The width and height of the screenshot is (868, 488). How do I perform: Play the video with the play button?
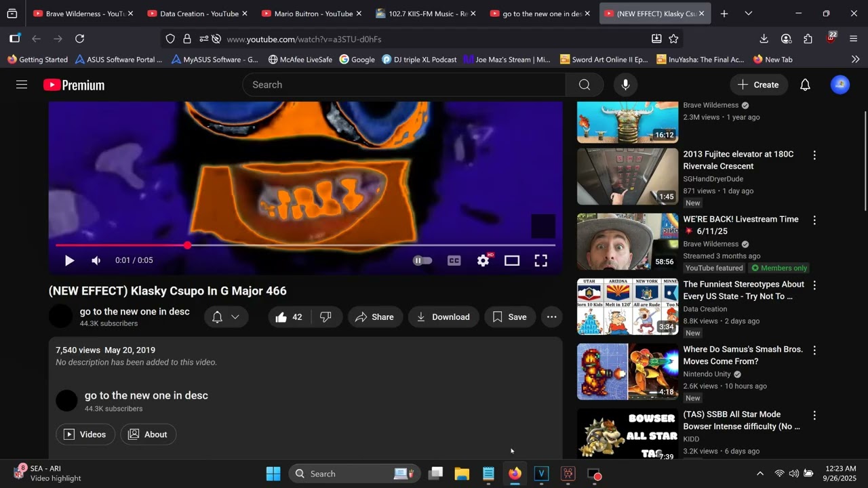click(69, 260)
